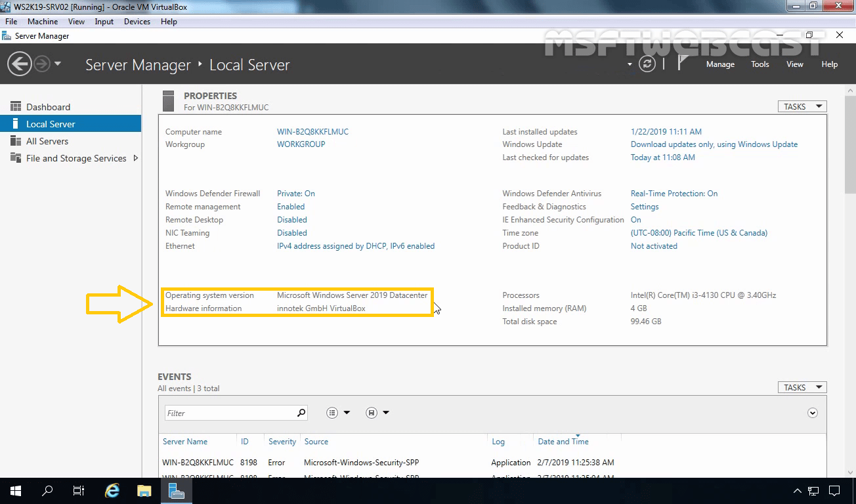This screenshot has width=856, height=504.
Task: Click the back navigation arrow
Action: coord(20,64)
